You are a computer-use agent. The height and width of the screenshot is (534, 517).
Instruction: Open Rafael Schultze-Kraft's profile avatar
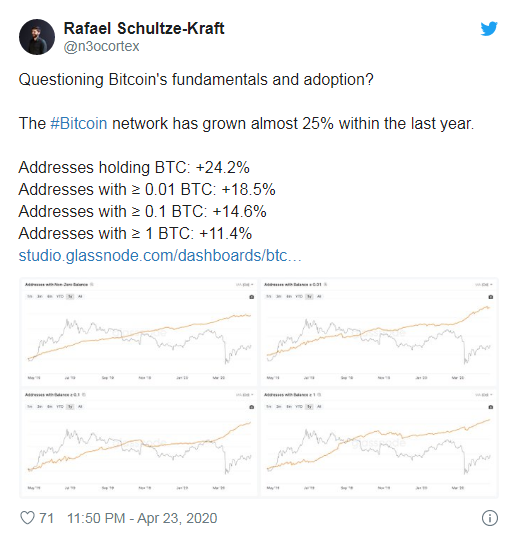[x=37, y=37]
